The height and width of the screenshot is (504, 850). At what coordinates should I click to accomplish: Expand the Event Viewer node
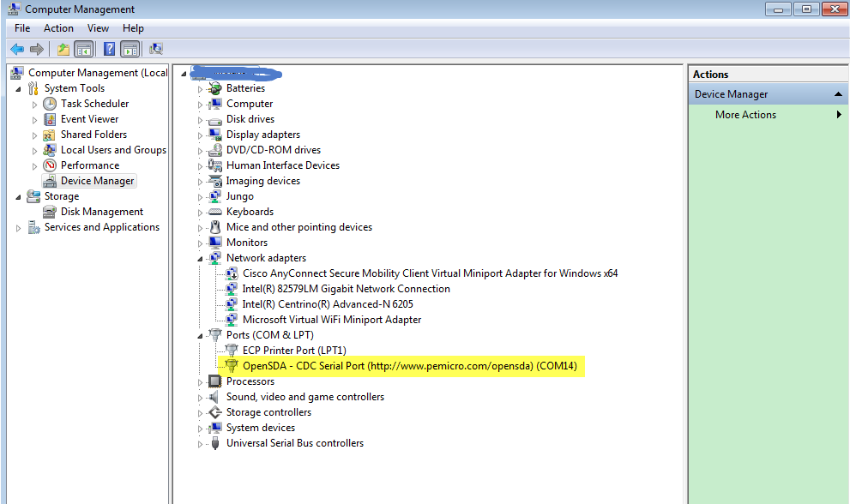34,120
